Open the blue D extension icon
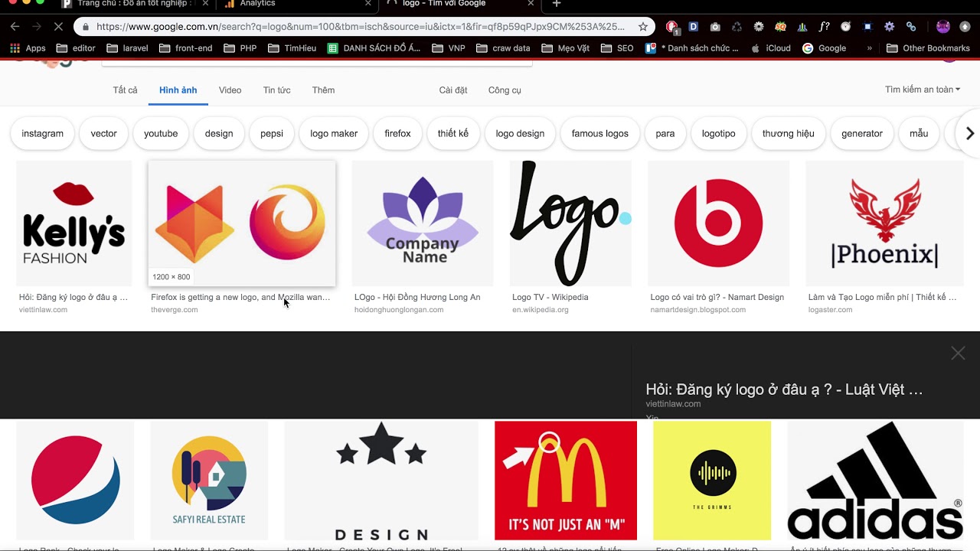980x551 pixels. [x=694, y=26]
